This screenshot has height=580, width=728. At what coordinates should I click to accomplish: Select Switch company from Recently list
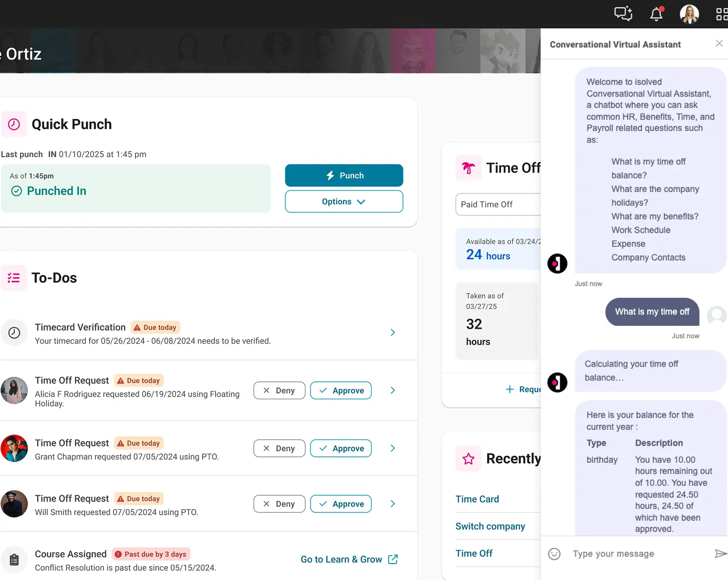coord(490,526)
